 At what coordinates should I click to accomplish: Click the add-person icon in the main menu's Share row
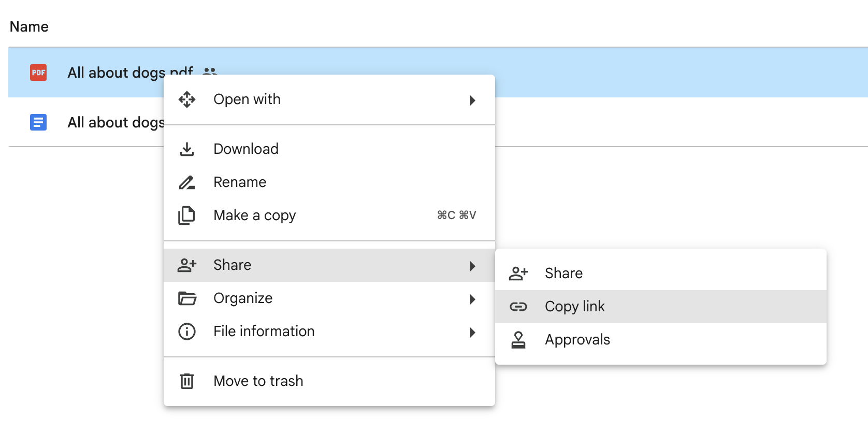pyautogui.click(x=187, y=265)
